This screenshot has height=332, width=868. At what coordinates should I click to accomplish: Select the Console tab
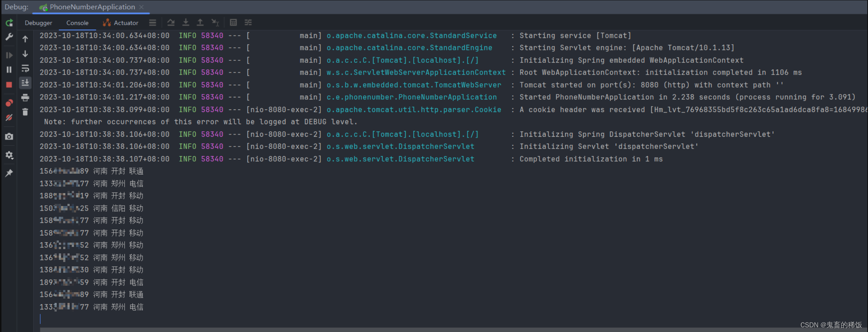77,23
